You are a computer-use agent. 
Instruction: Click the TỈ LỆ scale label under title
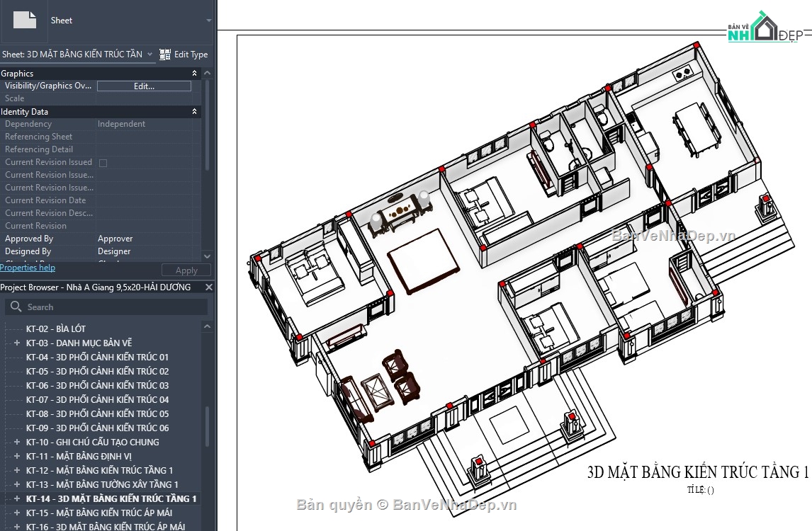700,490
